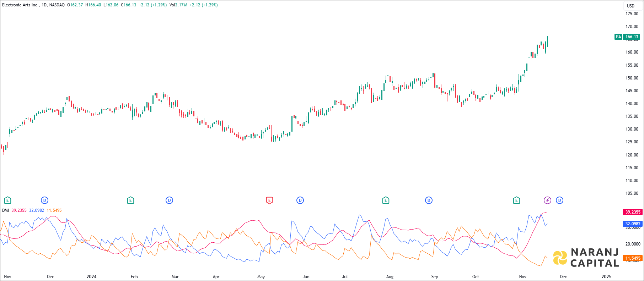Click the dividend marker near September 2024
The width and height of the screenshot is (644, 281).
tap(429, 200)
